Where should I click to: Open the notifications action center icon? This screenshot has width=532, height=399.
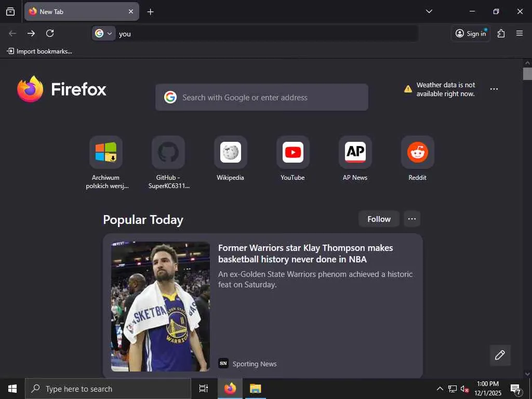click(x=516, y=389)
